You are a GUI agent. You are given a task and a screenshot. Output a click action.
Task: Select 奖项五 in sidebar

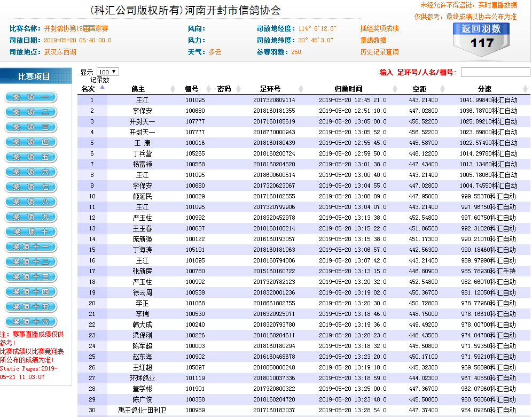(30, 157)
